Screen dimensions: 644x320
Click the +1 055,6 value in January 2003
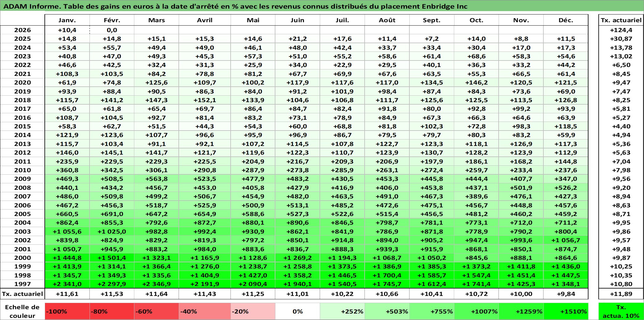[67, 231]
